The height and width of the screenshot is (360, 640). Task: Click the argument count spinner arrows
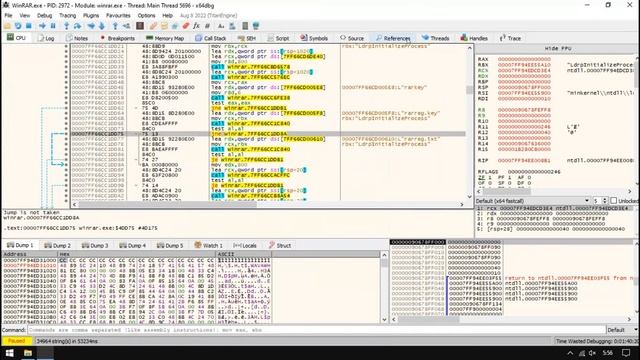click(605, 201)
